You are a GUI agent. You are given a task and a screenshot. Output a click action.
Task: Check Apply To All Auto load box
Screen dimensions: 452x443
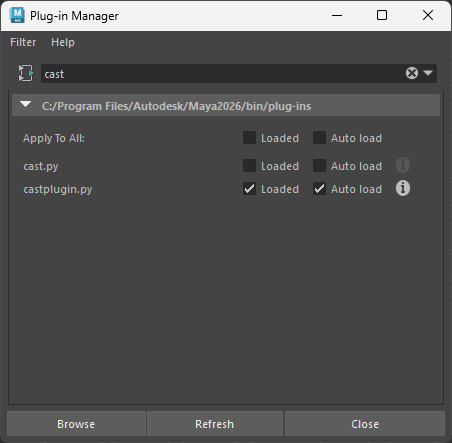[319, 138]
